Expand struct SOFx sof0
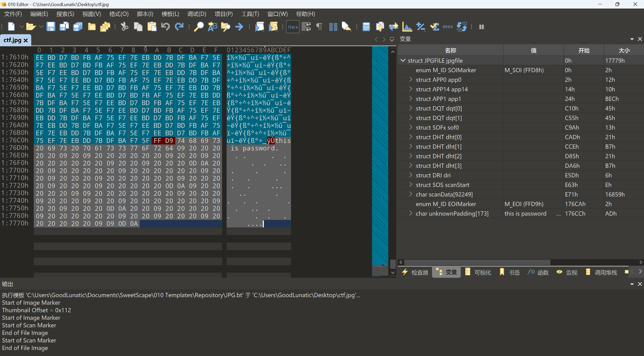 pyautogui.click(x=411, y=127)
